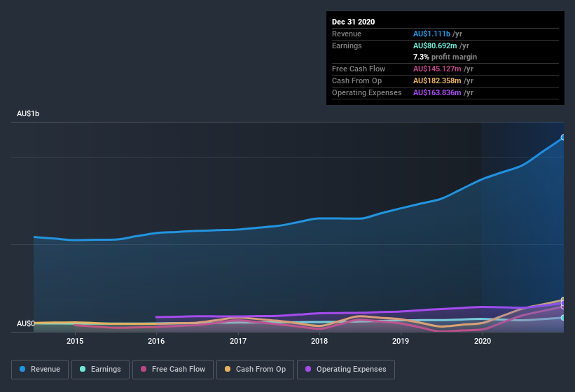Viewport: 575px width, 392px height.
Task: Click the AU$182.358m cash from op value
Action: point(437,80)
